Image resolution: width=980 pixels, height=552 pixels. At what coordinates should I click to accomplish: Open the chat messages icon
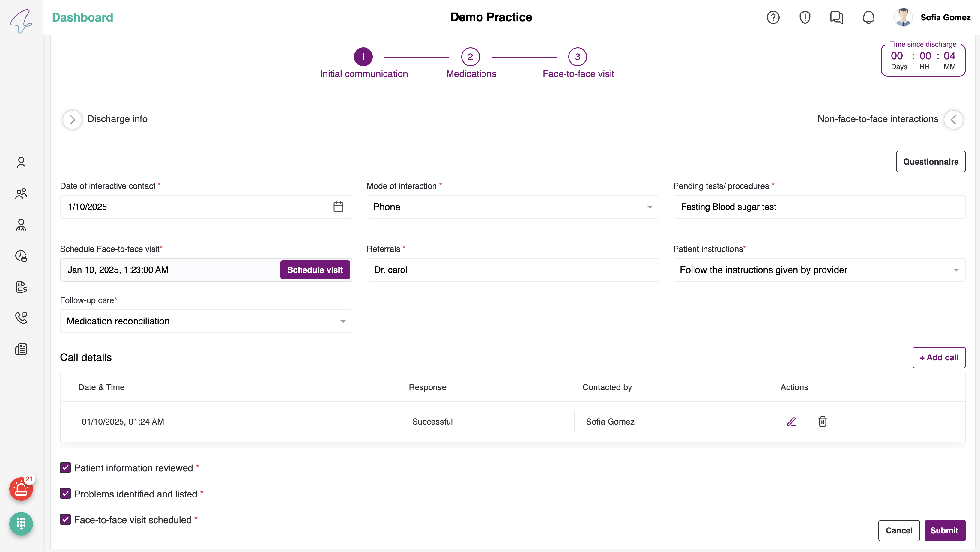(836, 18)
